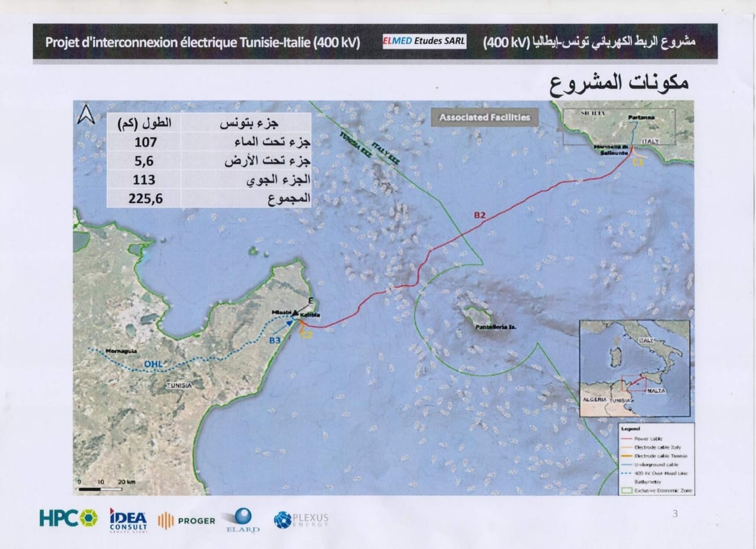The height and width of the screenshot is (549, 756).
Task: Click the OHL overhead line label
Action: (153, 364)
